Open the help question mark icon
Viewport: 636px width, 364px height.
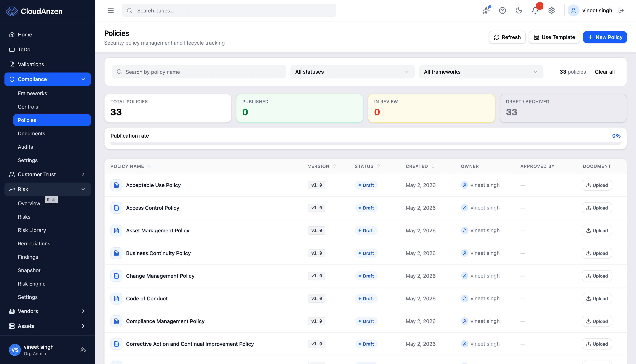coord(502,10)
